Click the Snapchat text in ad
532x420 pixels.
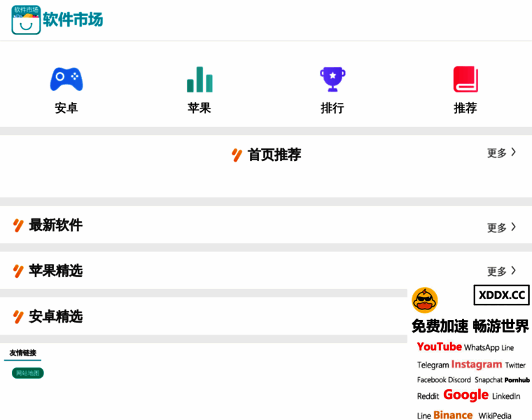[489, 380]
